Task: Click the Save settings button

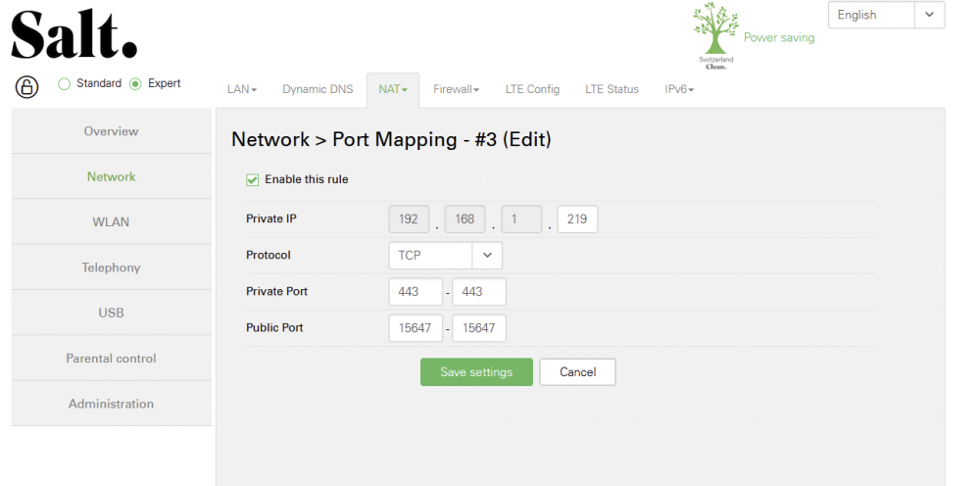Action: 476,372
